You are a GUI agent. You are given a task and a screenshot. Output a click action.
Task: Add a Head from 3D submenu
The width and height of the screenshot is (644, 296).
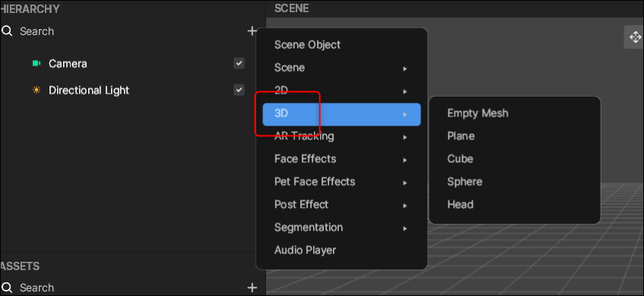coord(515,205)
